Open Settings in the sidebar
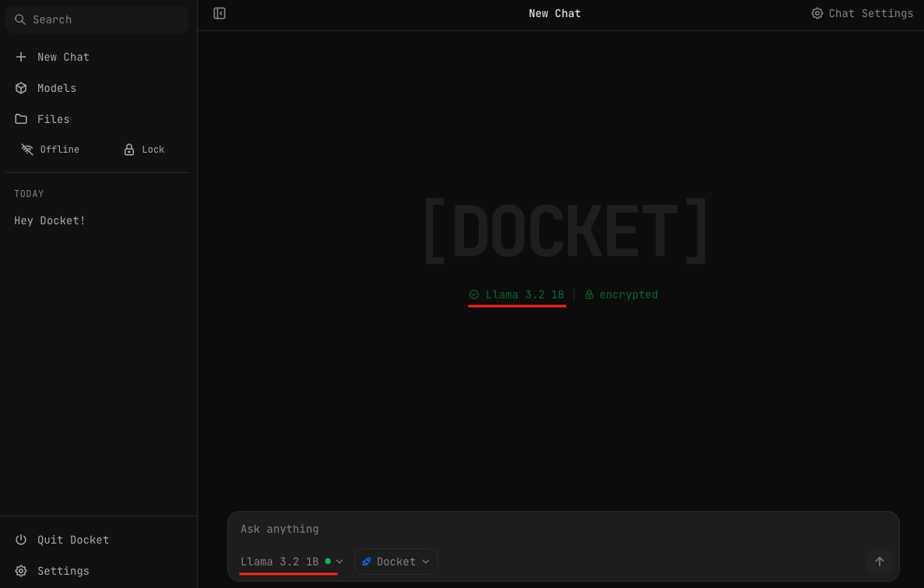The image size is (924, 588). (63, 571)
